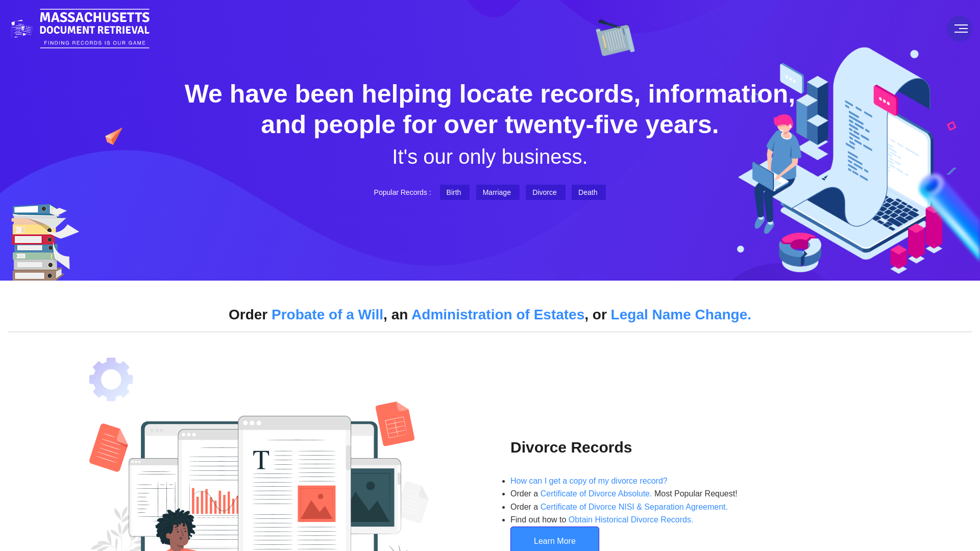980x551 pixels.
Task: Select the Marriage popular record button
Action: [x=497, y=192]
